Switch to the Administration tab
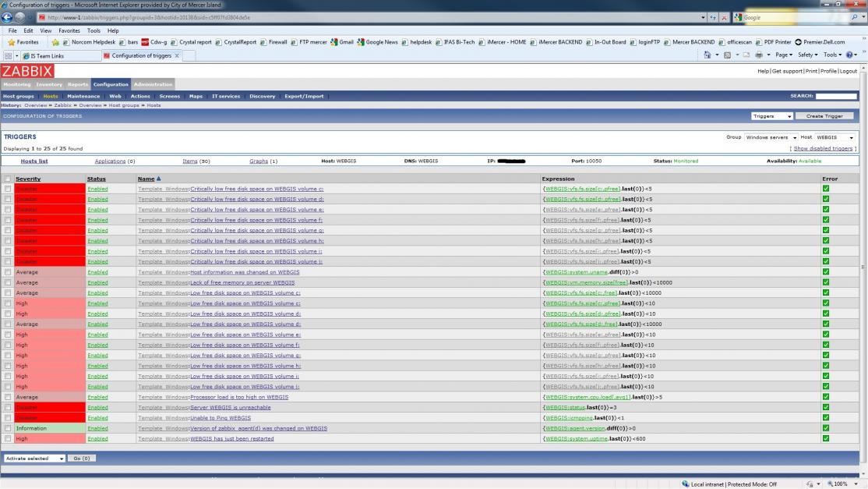The width and height of the screenshot is (868, 489). (153, 84)
